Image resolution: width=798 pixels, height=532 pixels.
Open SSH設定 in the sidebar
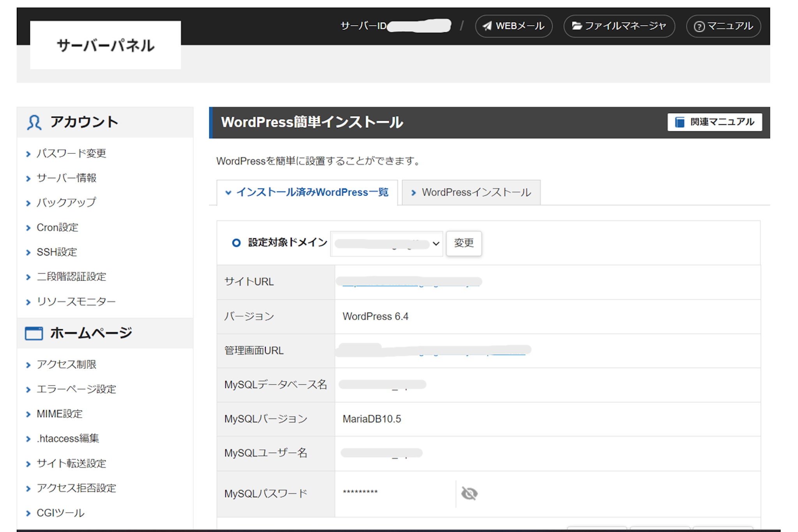57,252
